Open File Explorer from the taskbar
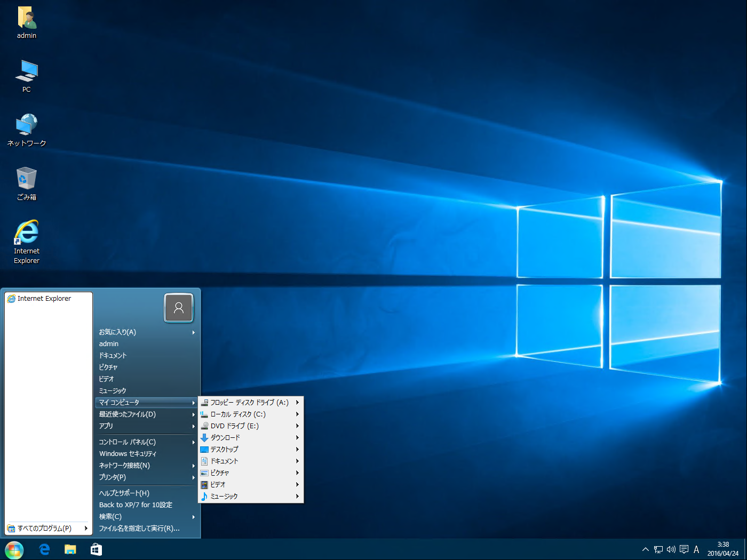This screenshot has height=560, width=747. pos(70,549)
